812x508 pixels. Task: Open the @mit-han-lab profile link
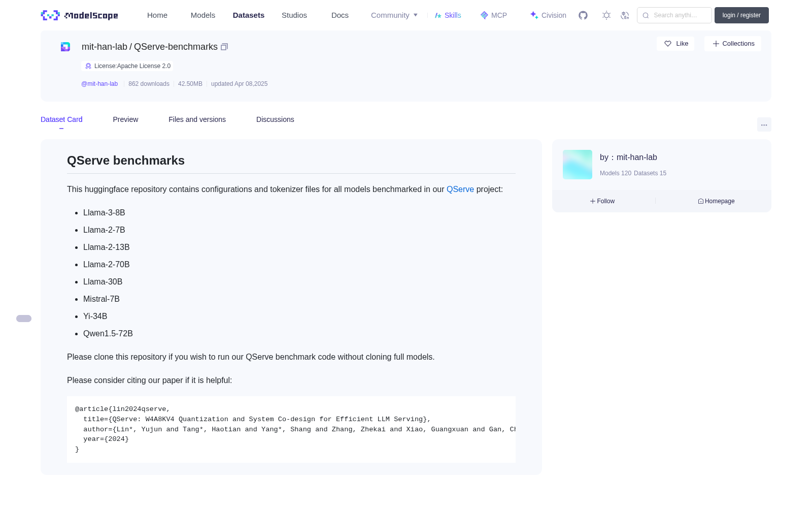point(99,84)
